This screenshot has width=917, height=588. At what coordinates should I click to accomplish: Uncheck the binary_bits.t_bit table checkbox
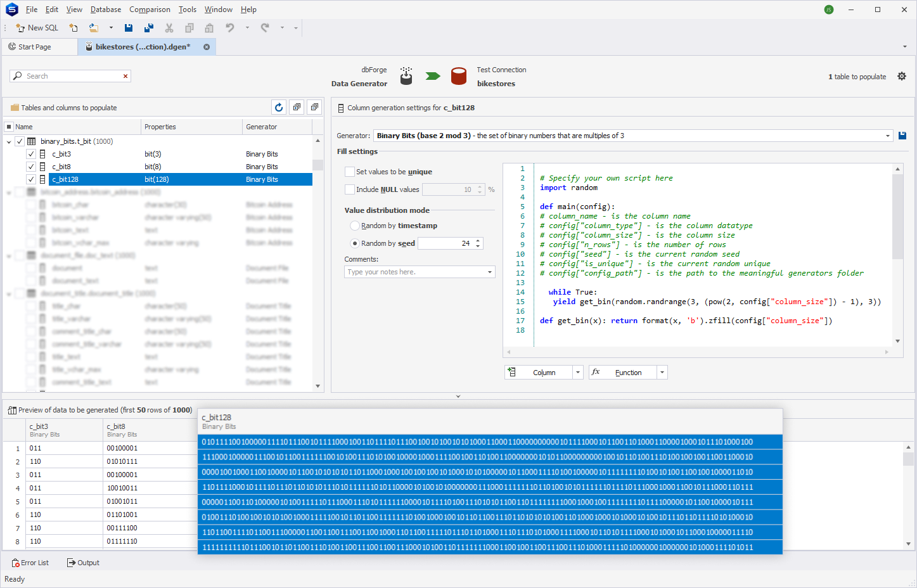[20, 141]
